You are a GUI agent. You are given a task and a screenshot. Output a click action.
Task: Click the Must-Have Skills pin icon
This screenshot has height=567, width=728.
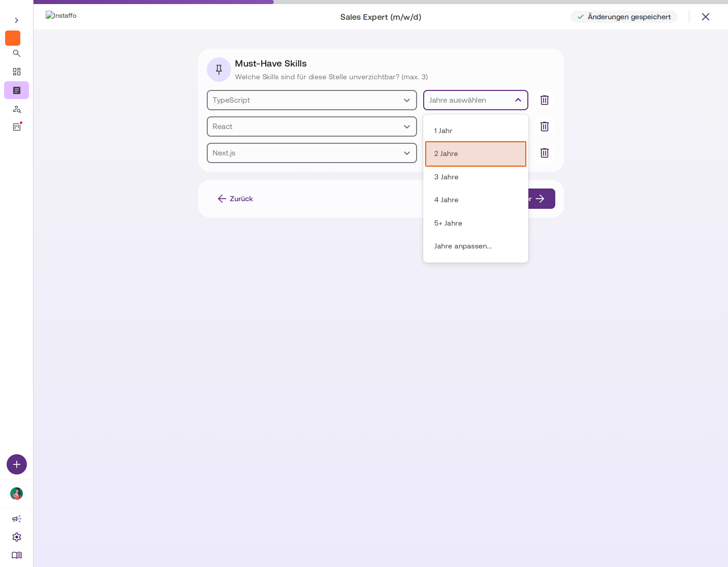coord(219,70)
